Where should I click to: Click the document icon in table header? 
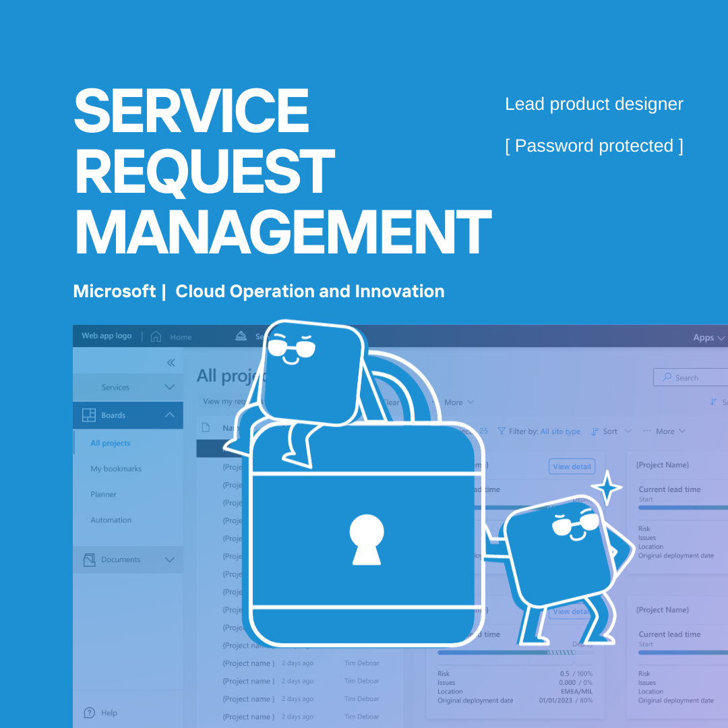click(x=206, y=427)
